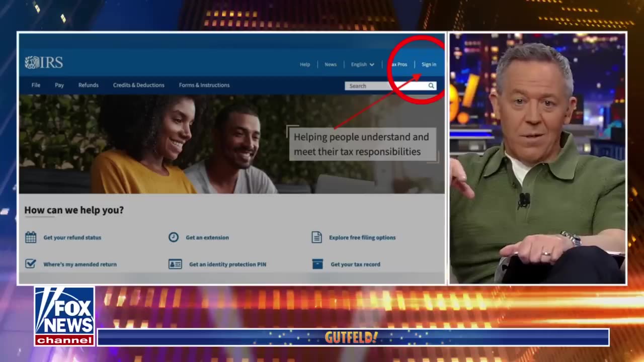The image size is (644, 362).
Task: Open the Credits & Deductions menu
Action: click(x=139, y=85)
